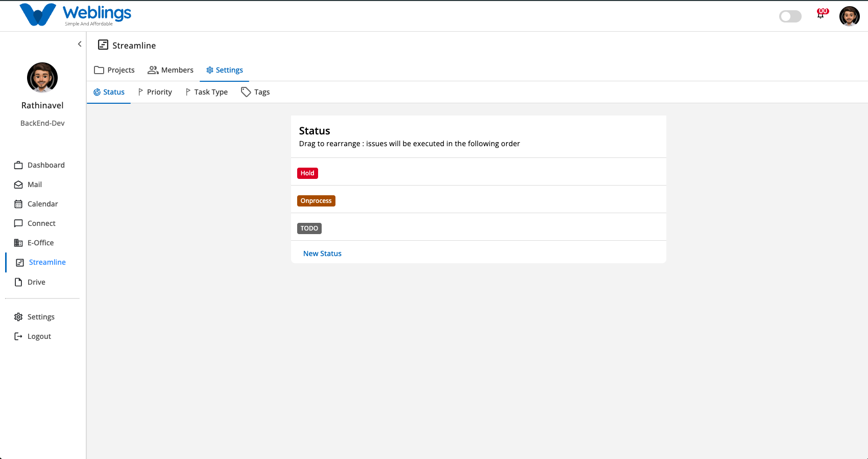Select the red Hold status badge
This screenshot has height=459, width=868.
tap(307, 173)
